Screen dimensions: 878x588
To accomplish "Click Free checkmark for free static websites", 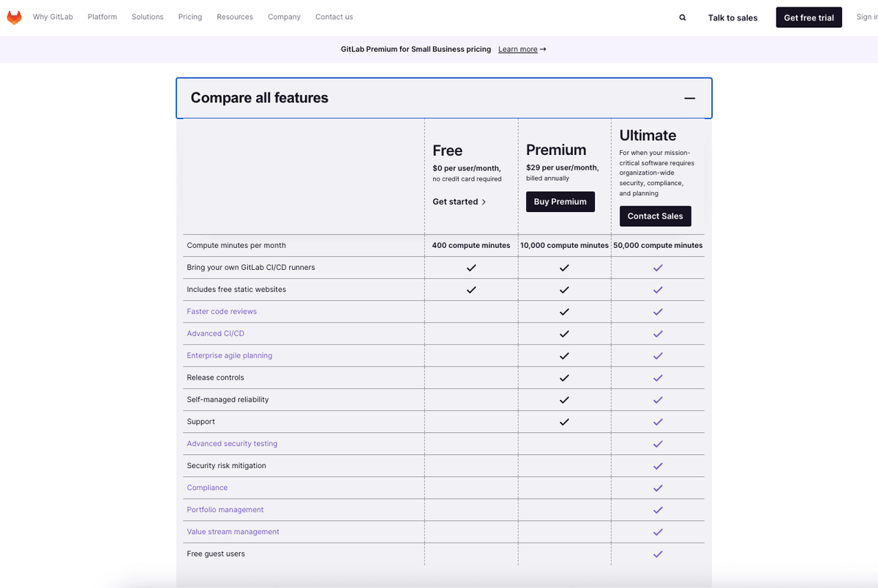I will coord(471,290).
